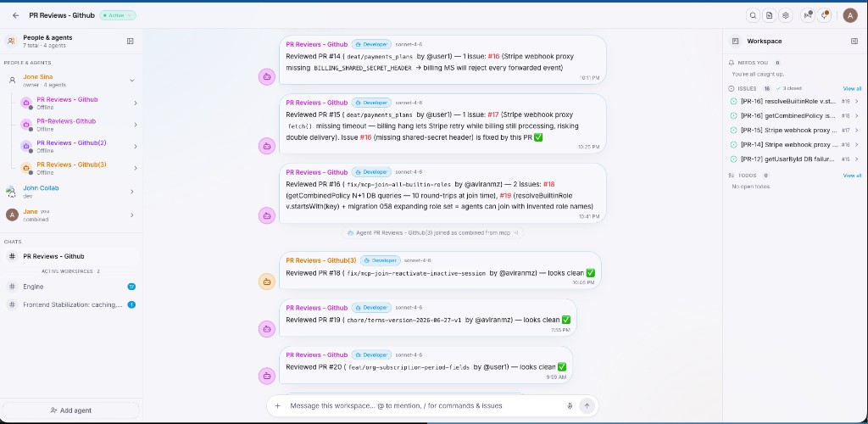868x424 pixels.
Task: Click the microphone icon in the message box
Action: [x=570, y=405]
